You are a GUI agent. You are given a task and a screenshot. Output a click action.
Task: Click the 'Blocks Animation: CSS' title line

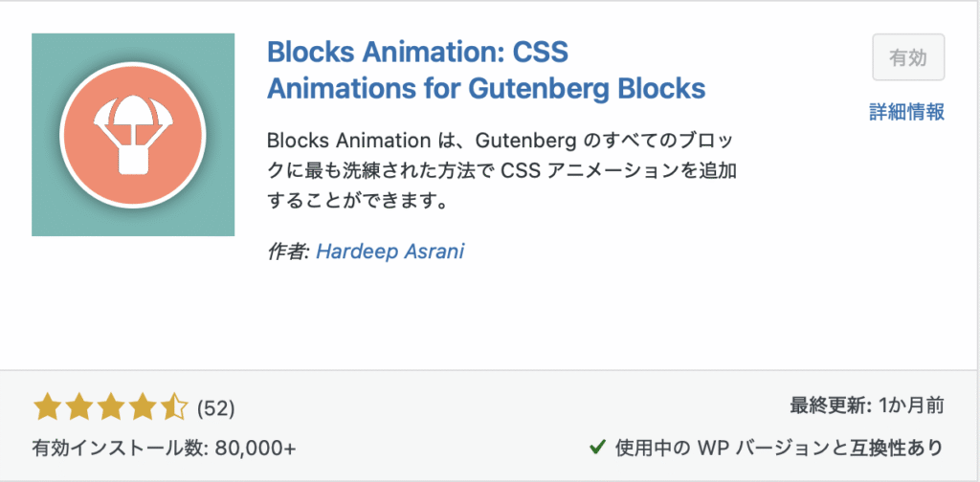pyautogui.click(x=417, y=53)
